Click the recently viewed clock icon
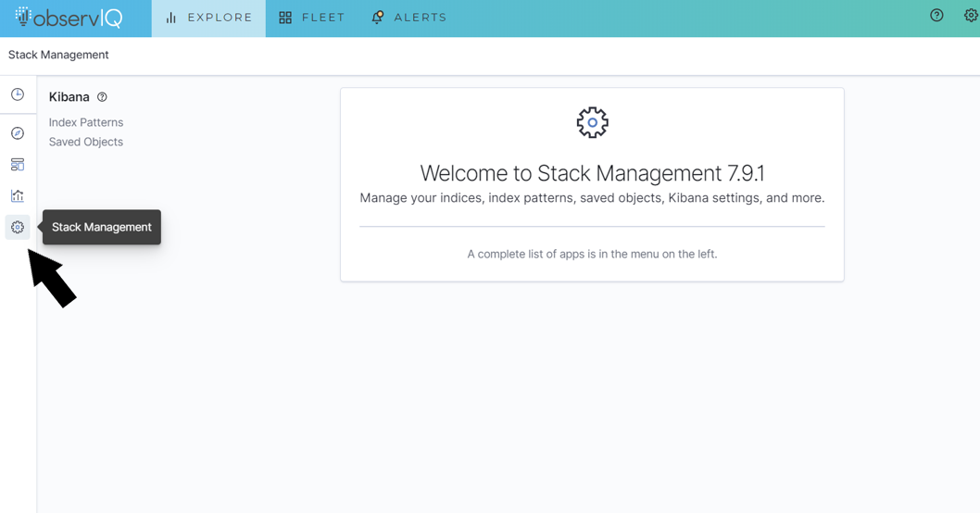Image resolution: width=980 pixels, height=513 pixels. pyautogui.click(x=18, y=94)
